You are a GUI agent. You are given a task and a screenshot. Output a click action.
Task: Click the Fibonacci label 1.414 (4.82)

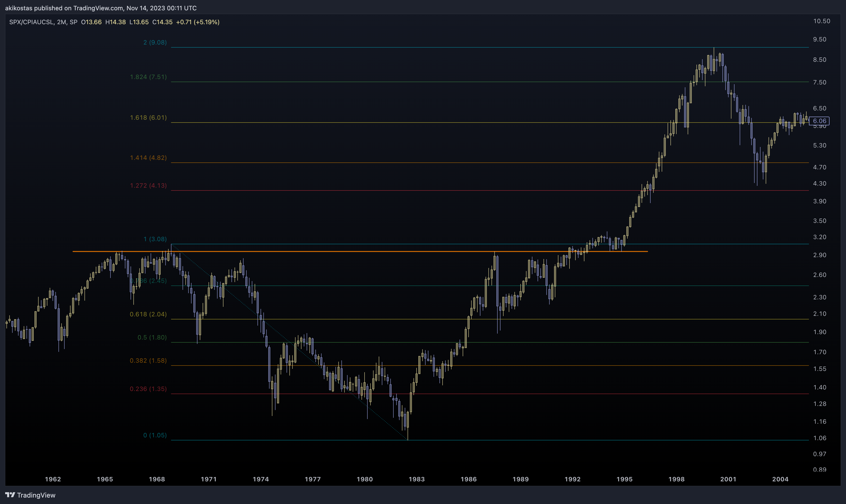tap(148, 158)
